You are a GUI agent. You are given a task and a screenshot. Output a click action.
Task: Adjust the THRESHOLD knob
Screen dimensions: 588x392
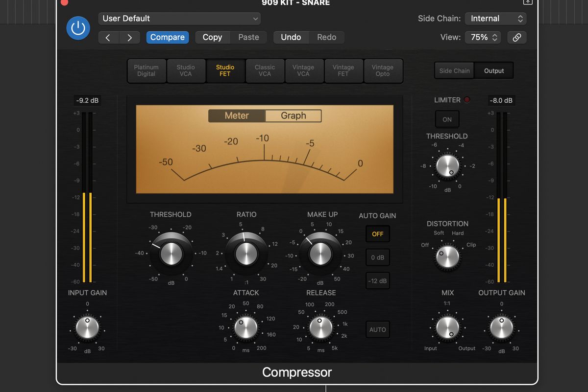point(171,253)
